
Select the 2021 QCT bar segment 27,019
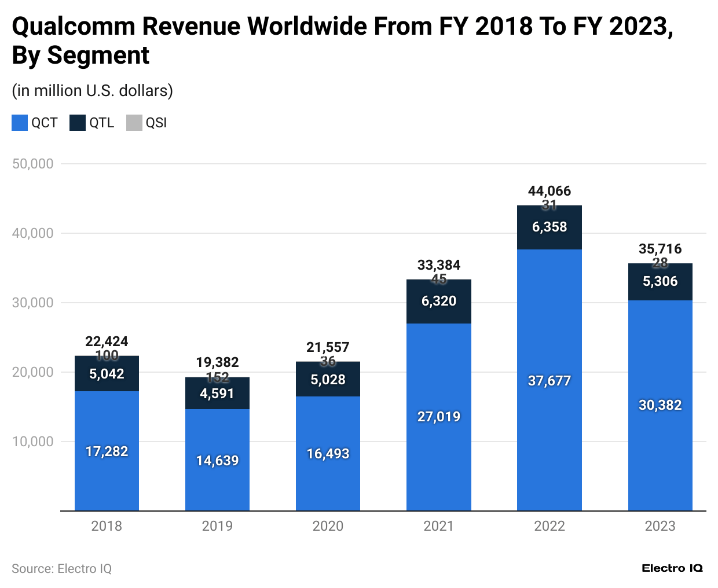[438, 417]
